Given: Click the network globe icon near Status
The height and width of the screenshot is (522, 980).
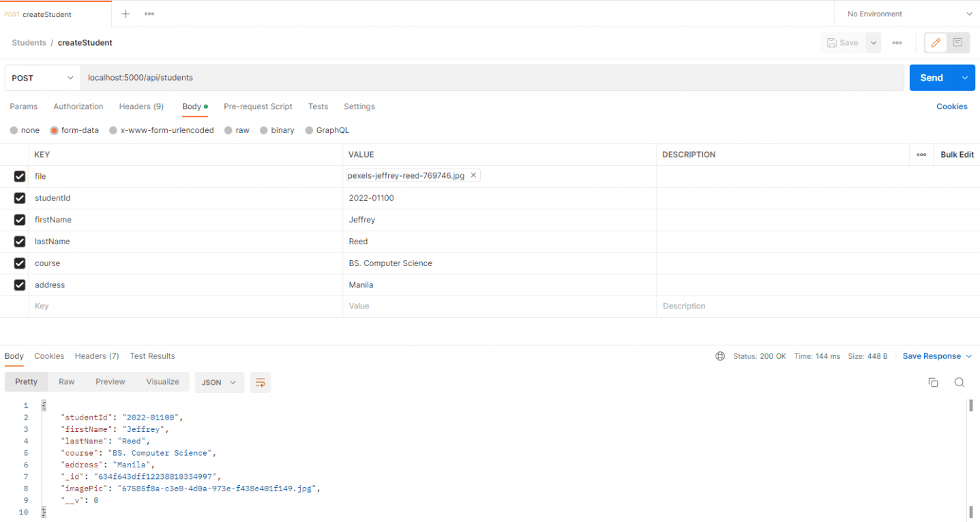Looking at the screenshot, I should pos(720,356).
